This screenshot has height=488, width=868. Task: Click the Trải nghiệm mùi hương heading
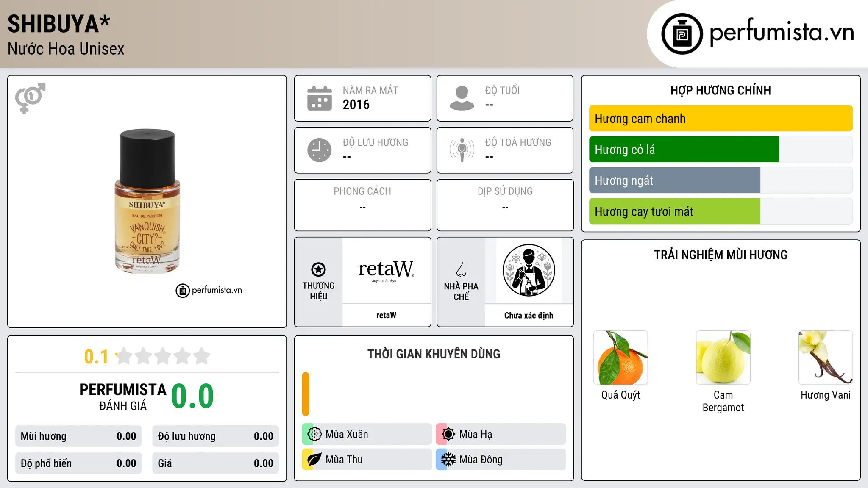721,255
